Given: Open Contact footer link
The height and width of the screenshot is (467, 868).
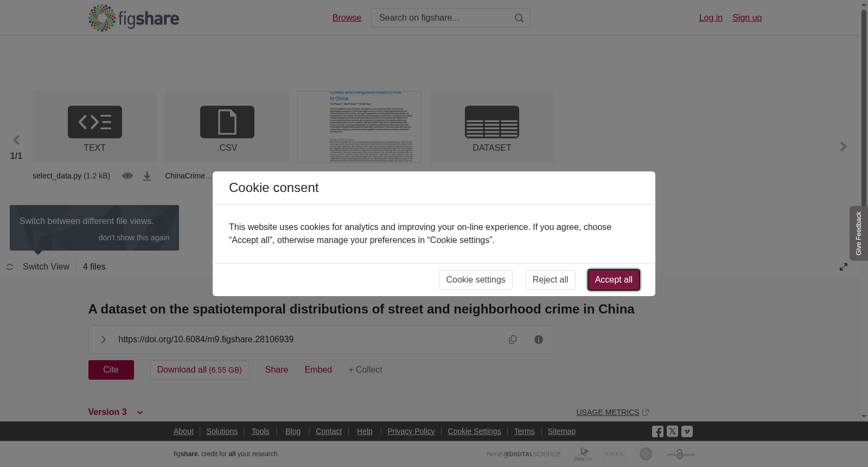Looking at the screenshot, I should click(329, 431).
